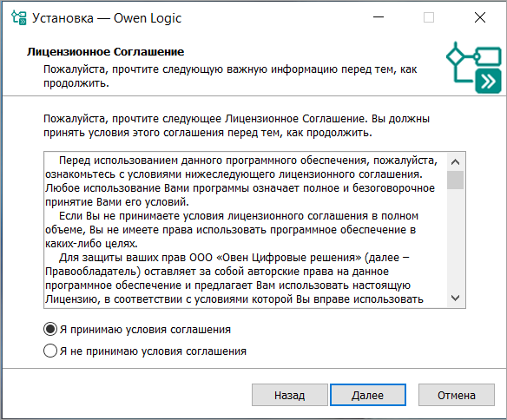The image size is (507, 420).
Task: Click the license scrollbar down arrow
Action: click(x=455, y=298)
